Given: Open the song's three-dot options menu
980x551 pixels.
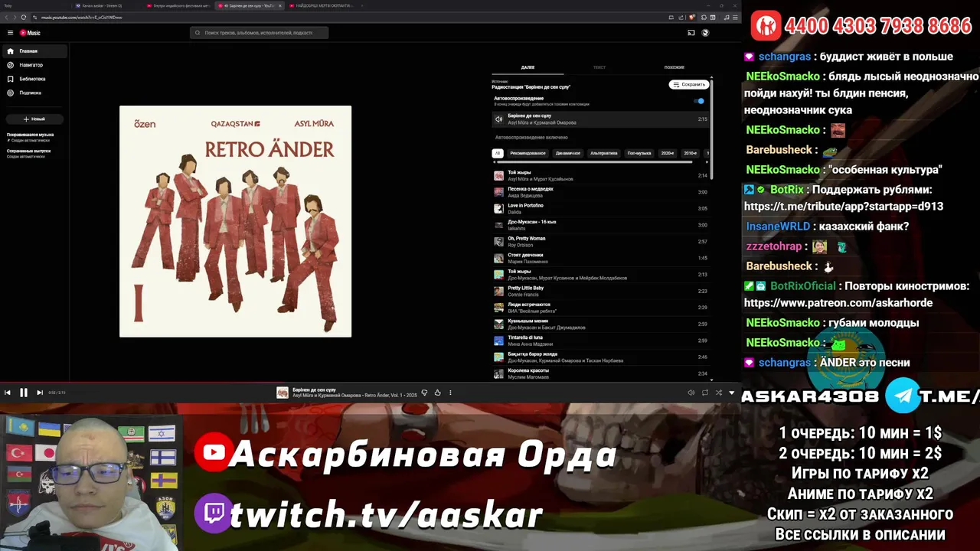Looking at the screenshot, I should pos(450,393).
